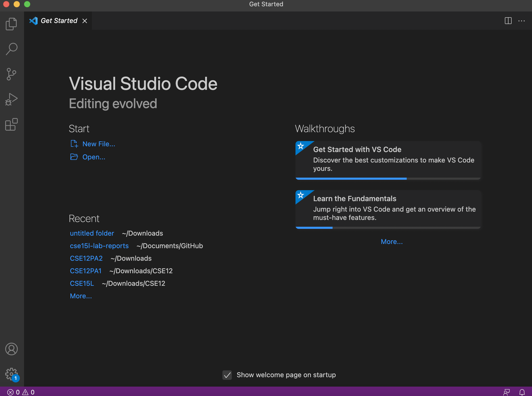
Task: Open the Explorer view in activity bar
Action: (x=11, y=24)
